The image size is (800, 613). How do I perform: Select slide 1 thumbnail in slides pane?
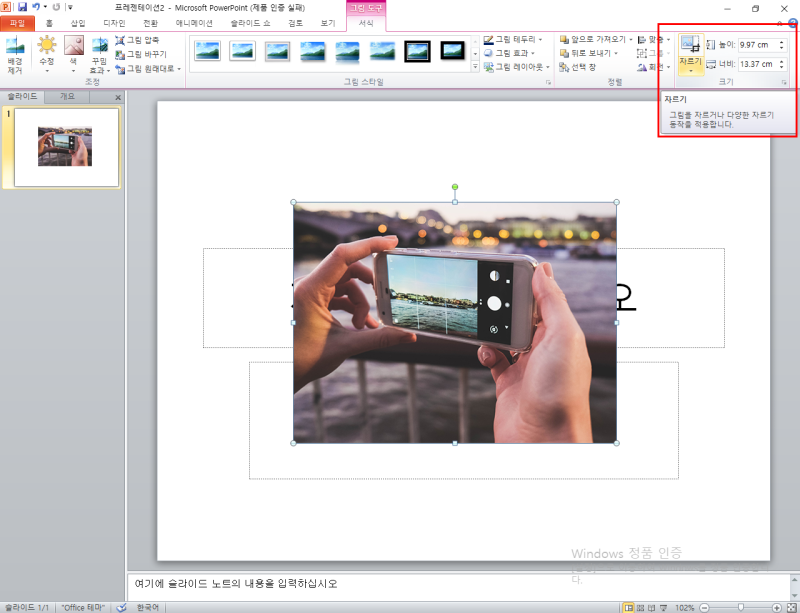[x=66, y=147]
